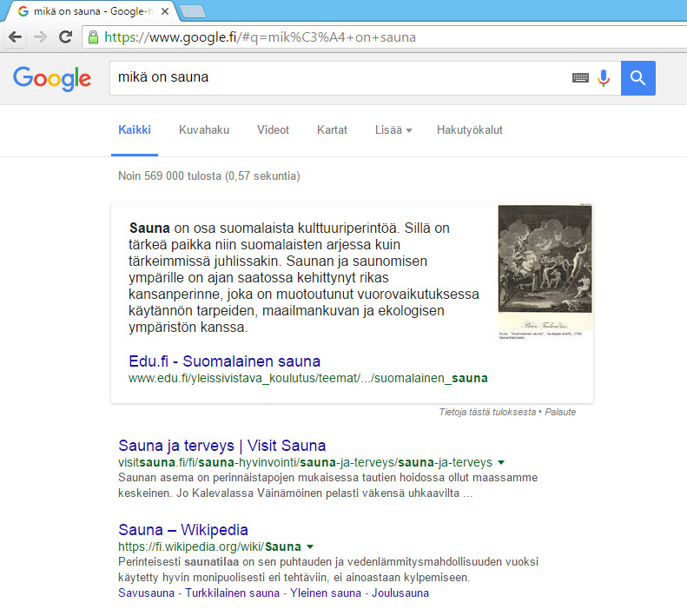This screenshot has height=616, width=687.
Task: Click the visitsauna.fi green URL text
Action: (x=306, y=462)
